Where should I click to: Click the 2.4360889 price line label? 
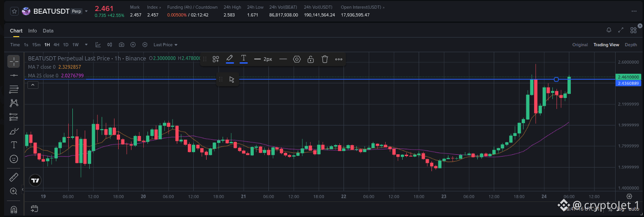(628, 83)
